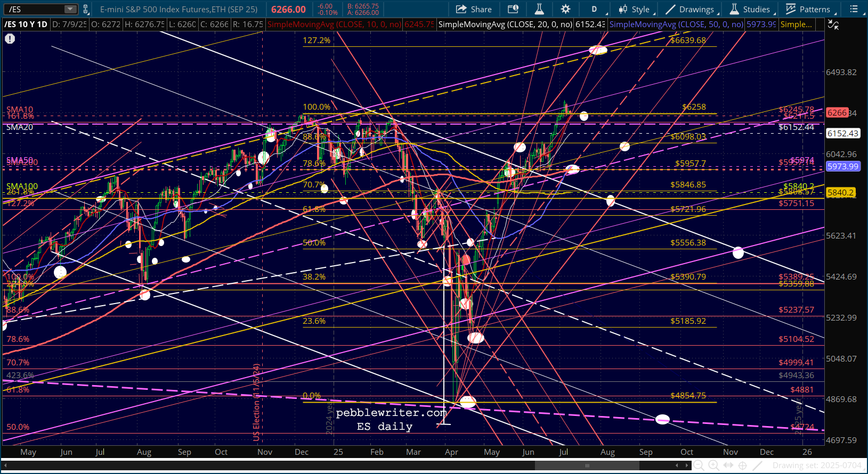The width and height of the screenshot is (868, 474).
Task: Click the $5556.38 Fibonacci level label
Action: coord(688,243)
